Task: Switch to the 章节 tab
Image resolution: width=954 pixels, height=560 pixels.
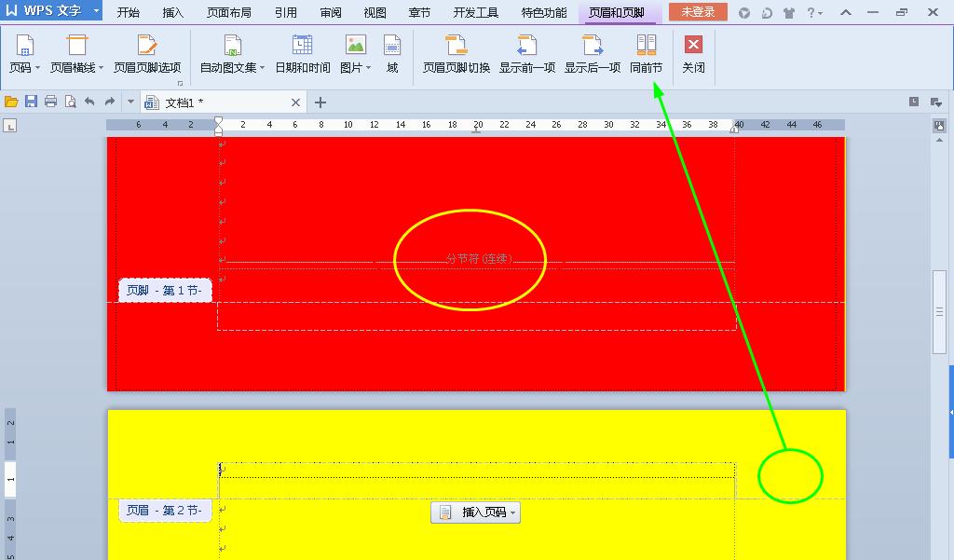Action: pos(419,12)
